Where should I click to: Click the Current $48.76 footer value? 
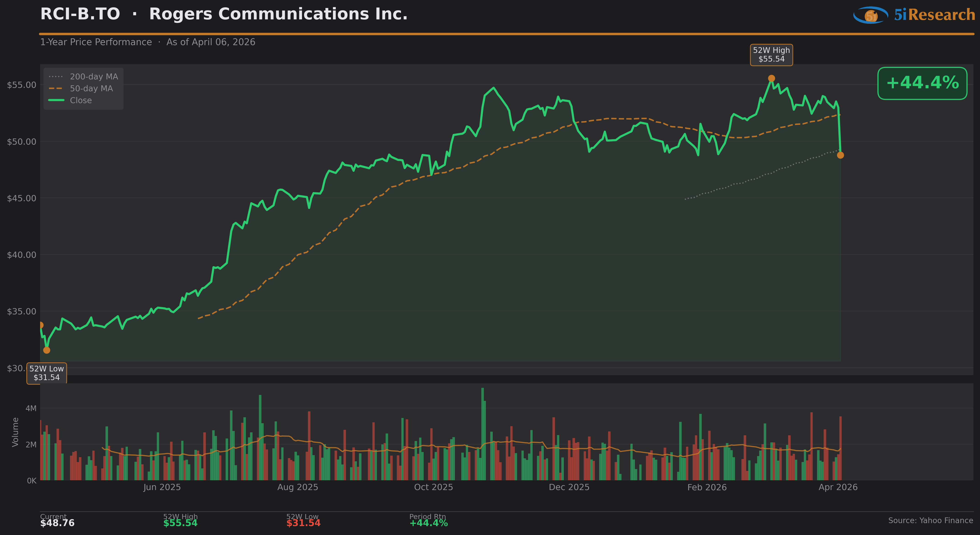point(57,523)
